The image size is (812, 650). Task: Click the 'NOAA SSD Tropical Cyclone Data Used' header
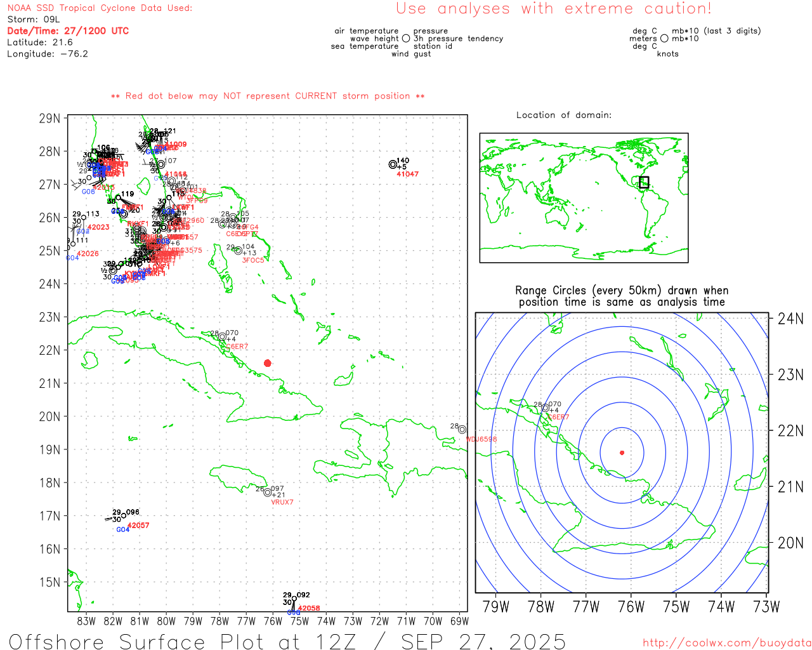coord(100,8)
